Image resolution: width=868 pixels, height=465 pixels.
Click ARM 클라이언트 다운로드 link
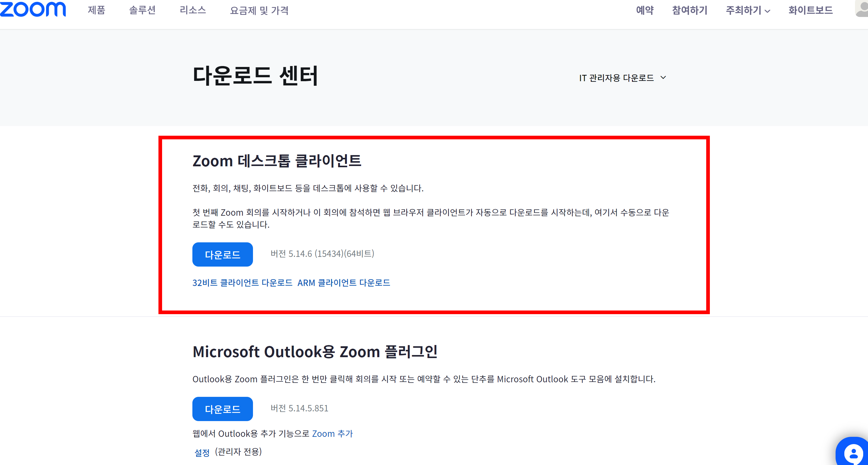(x=343, y=283)
